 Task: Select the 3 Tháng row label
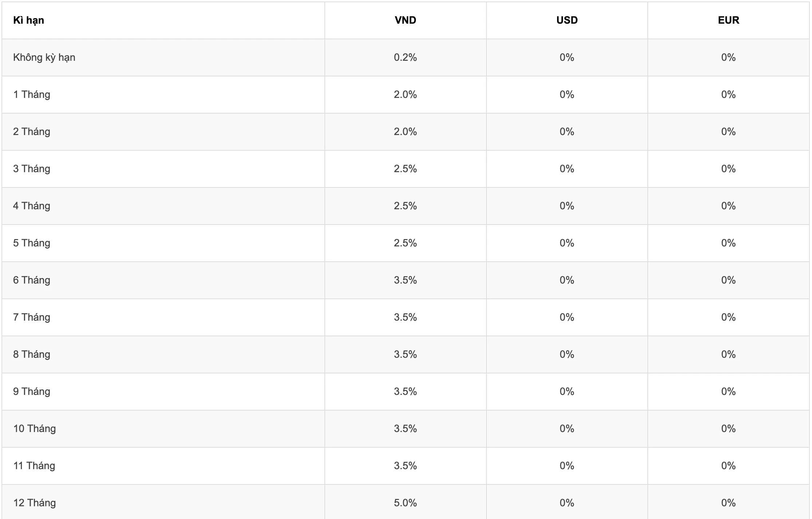(x=32, y=169)
